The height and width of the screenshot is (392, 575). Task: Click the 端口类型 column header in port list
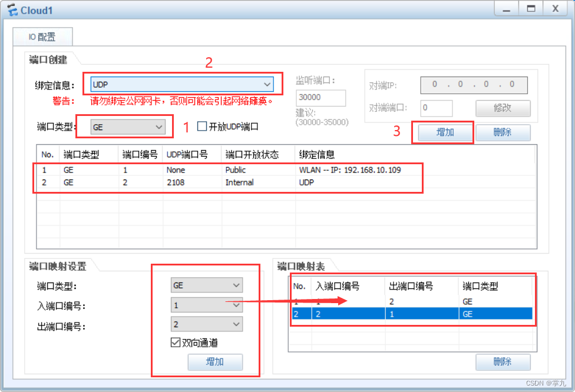pyautogui.click(x=89, y=155)
